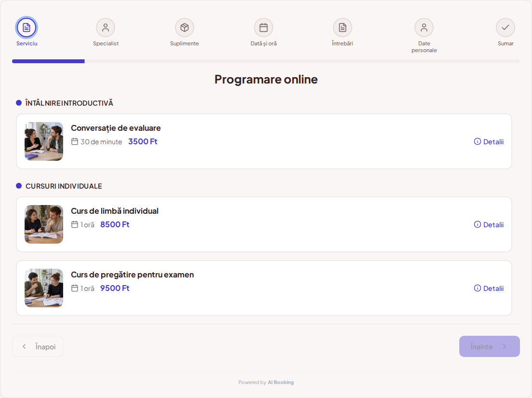This screenshot has width=532, height=398.
Task: Click the Programare online heading
Action: (x=266, y=80)
